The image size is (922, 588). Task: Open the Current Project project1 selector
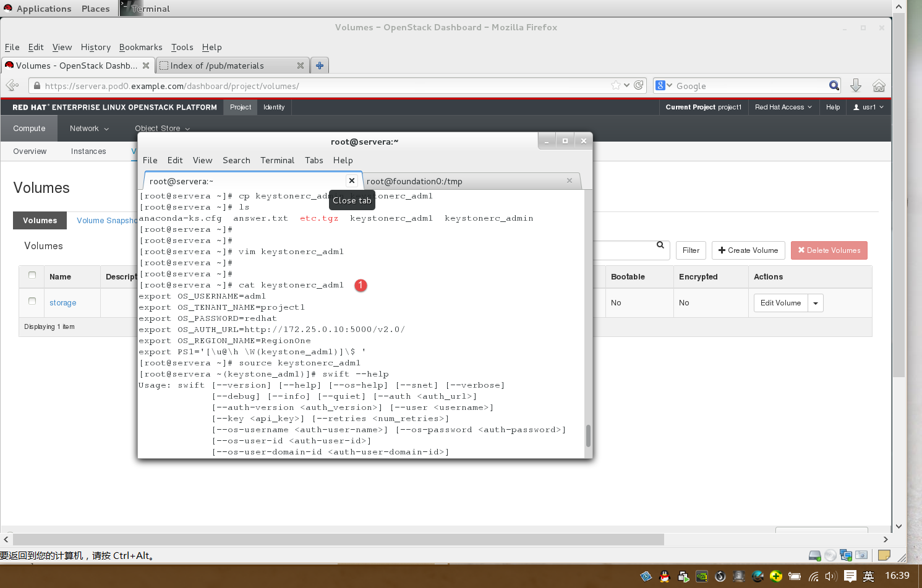[x=703, y=107]
